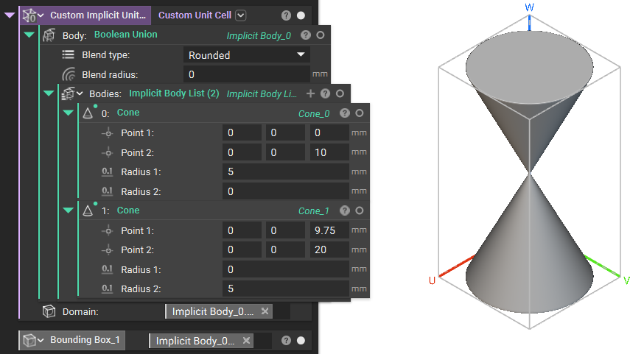Toggle the output circle of Implicit Body_0
Viewport: 644px width, 354px height.
click(x=321, y=35)
